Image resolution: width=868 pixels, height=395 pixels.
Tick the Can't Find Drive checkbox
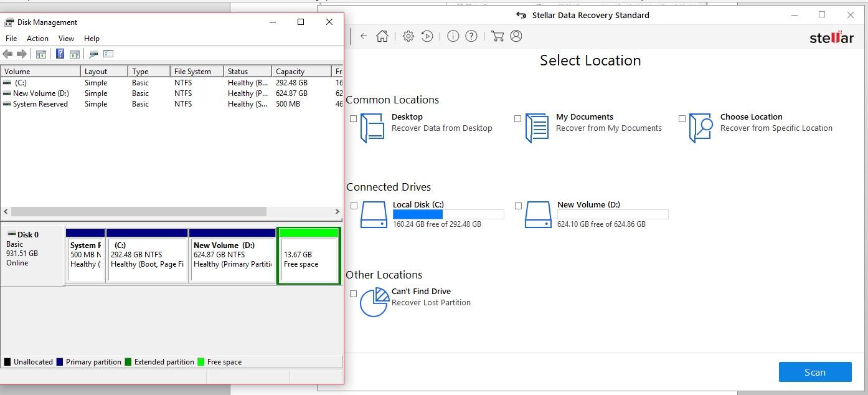354,293
